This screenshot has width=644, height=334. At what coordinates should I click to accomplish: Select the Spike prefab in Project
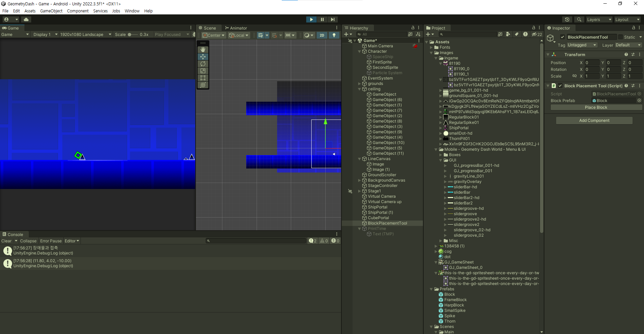click(x=449, y=316)
